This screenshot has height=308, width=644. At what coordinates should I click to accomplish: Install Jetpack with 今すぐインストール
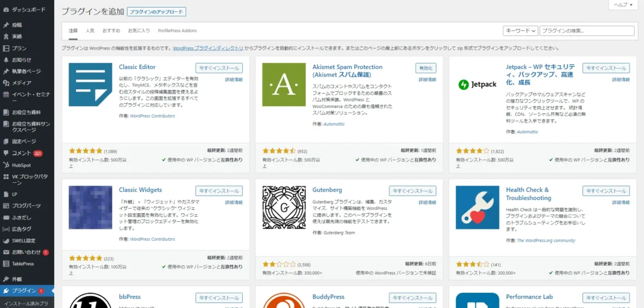[x=606, y=68]
